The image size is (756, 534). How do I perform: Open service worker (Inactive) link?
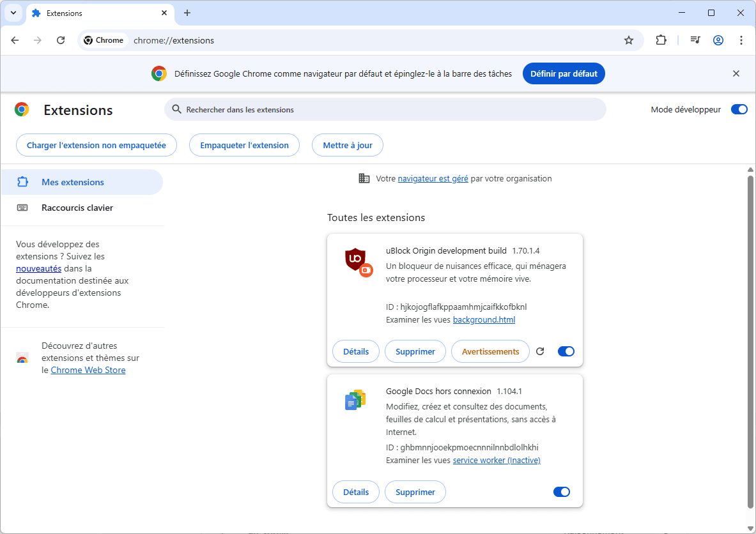tap(497, 461)
